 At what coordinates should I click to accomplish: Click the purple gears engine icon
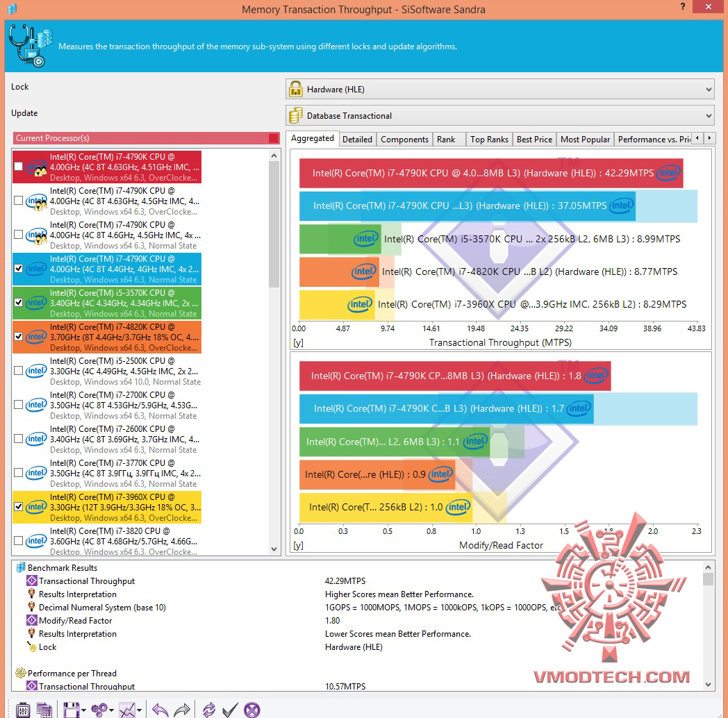click(x=99, y=710)
